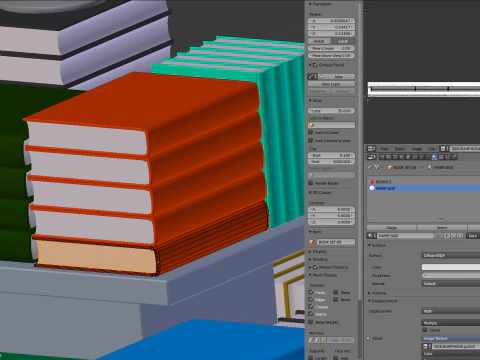The height and width of the screenshot is (360, 480).
Task: Open the Select menu in UV editor
Action: click(400, 149)
